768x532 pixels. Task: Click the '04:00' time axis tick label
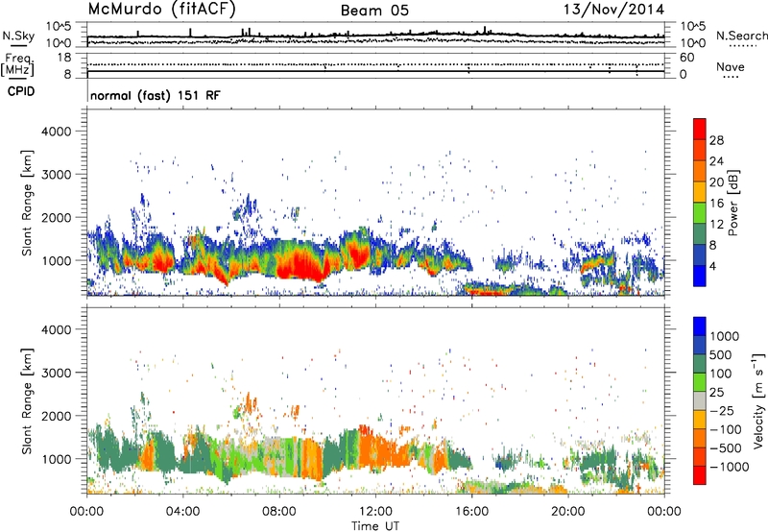(182, 511)
